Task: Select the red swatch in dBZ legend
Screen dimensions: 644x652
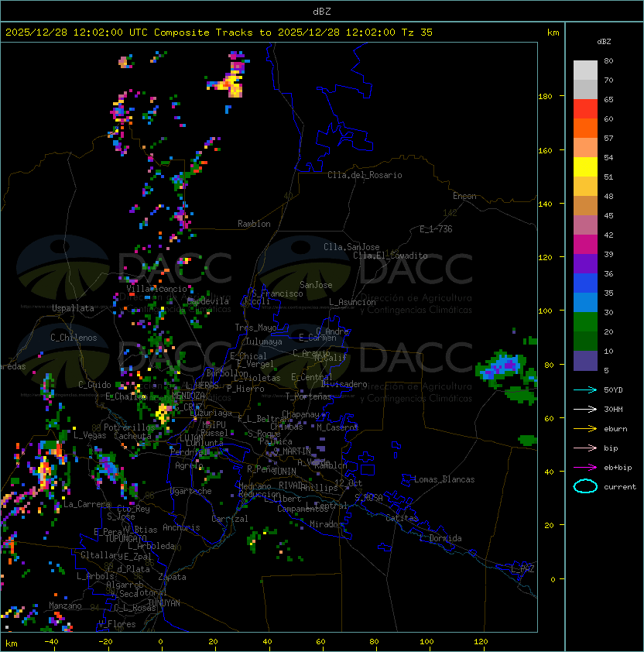Action: [x=585, y=109]
